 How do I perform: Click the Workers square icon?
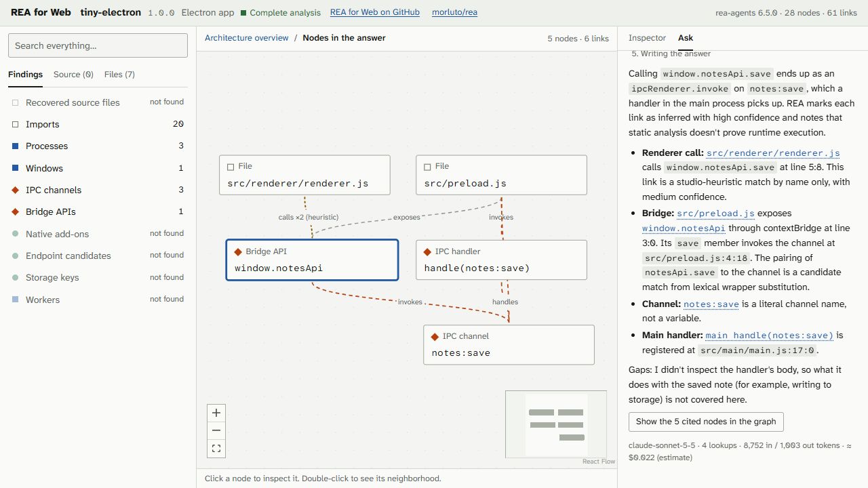click(x=16, y=300)
